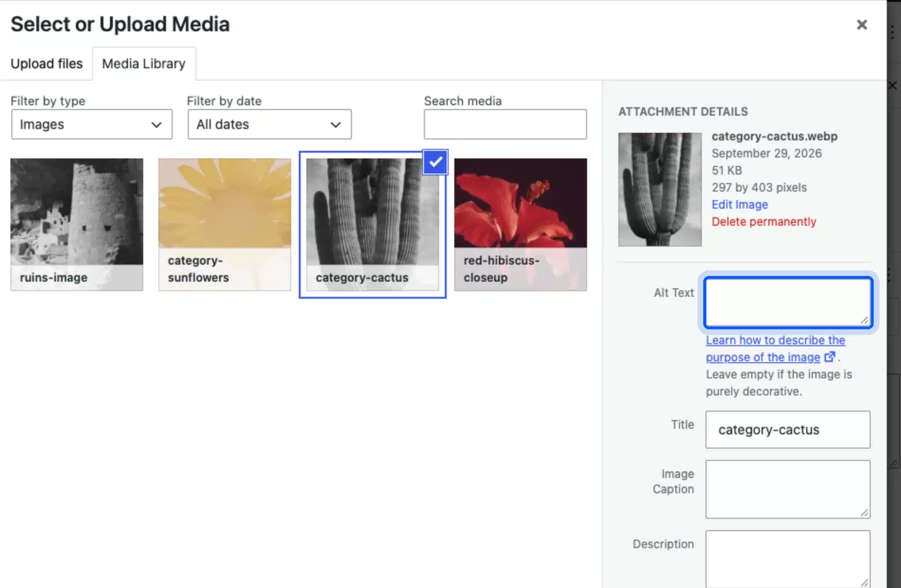Viewport: 901px width, 588px height.
Task: Choose the red-hibiscus-closeup image
Action: pos(521,224)
